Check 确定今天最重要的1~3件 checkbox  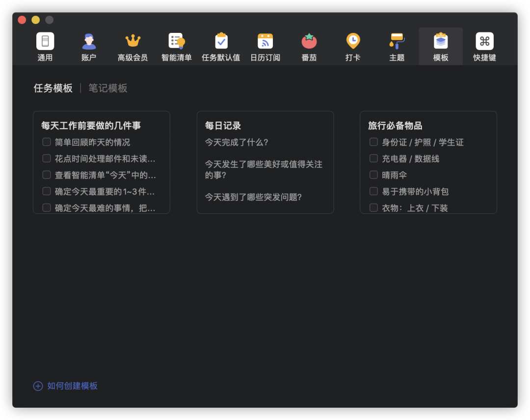click(47, 191)
